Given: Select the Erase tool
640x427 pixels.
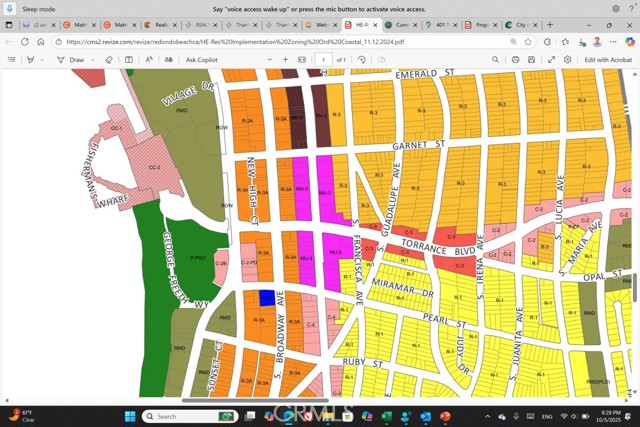Looking at the screenshot, I should pos(109,60).
